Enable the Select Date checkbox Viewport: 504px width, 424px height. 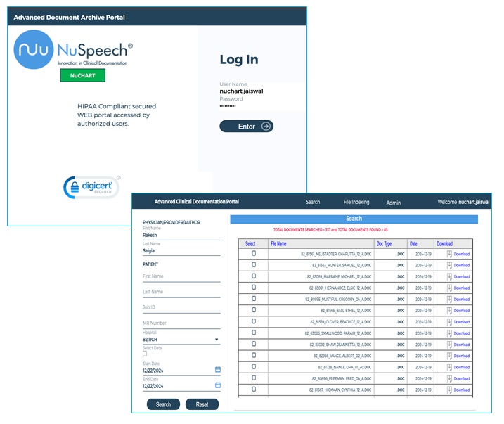pos(146,354)
